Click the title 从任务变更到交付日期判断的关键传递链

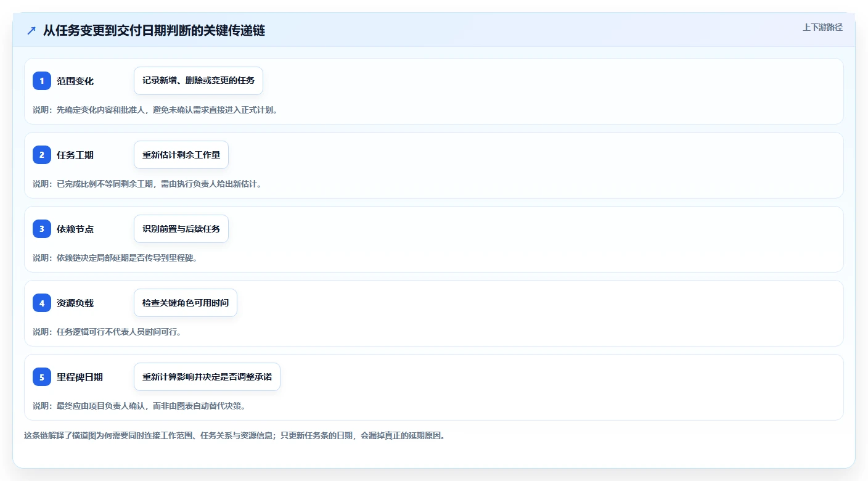pos(154,31)
